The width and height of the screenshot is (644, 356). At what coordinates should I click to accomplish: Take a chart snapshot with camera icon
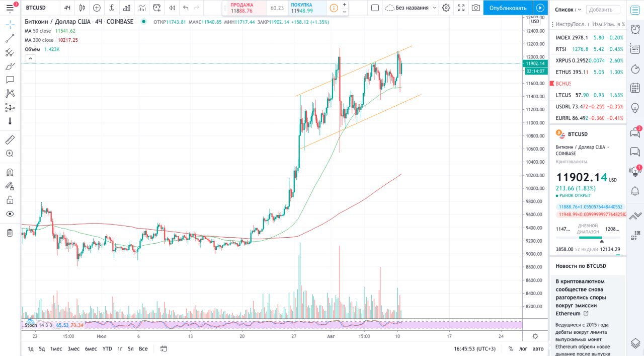tap(476, 8)
